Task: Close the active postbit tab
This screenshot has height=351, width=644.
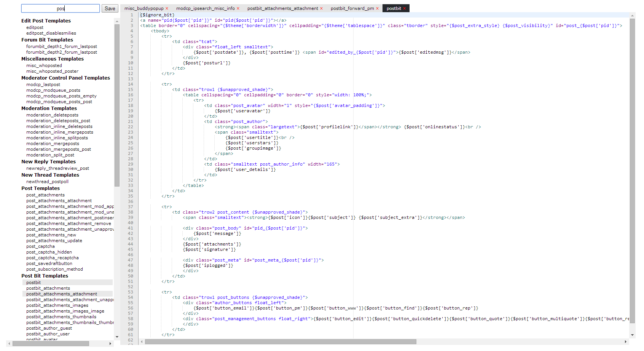Action: (x=405, y=8)
